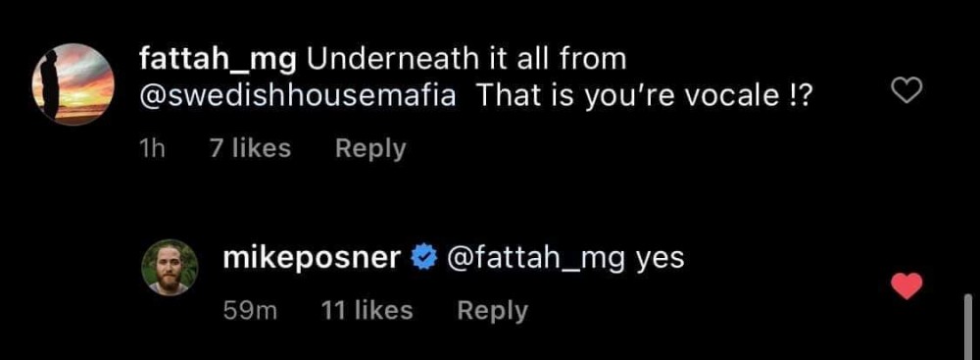Image resolution: width=980 pixels, height=360 pixels.
Task: Click the 59m timestamp on mikeposner's reply
Action: click(x=250, y=311)
